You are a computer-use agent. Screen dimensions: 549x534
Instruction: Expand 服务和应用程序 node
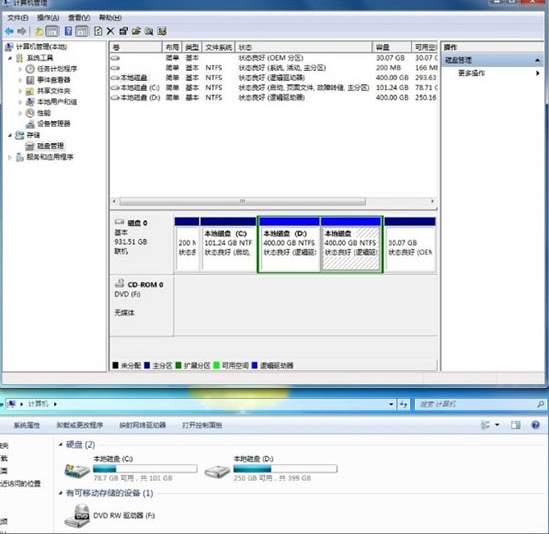pyautogui.click(x=10, y=157)
